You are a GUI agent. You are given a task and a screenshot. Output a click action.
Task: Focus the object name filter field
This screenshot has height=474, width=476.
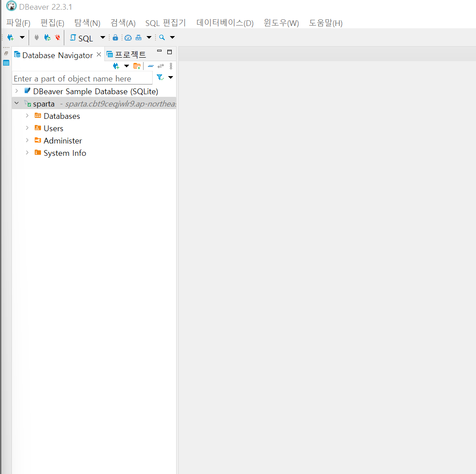[82, 78]
